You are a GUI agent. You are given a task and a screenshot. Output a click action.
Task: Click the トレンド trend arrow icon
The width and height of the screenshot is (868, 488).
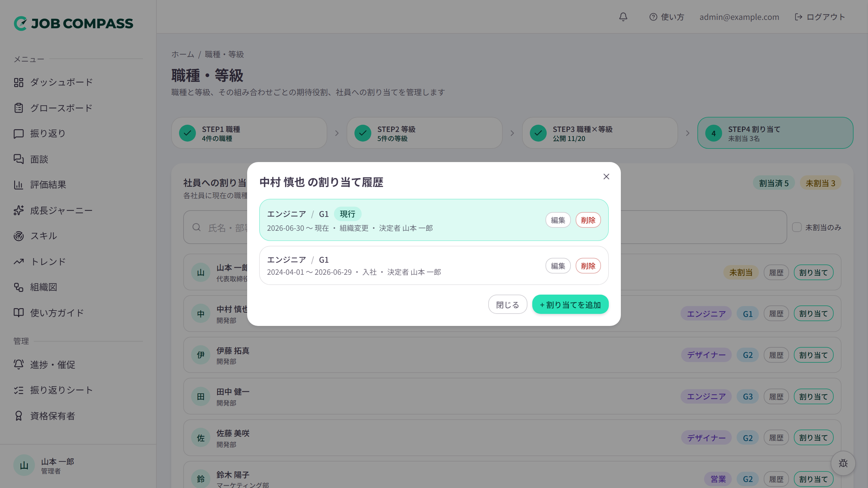18,261
